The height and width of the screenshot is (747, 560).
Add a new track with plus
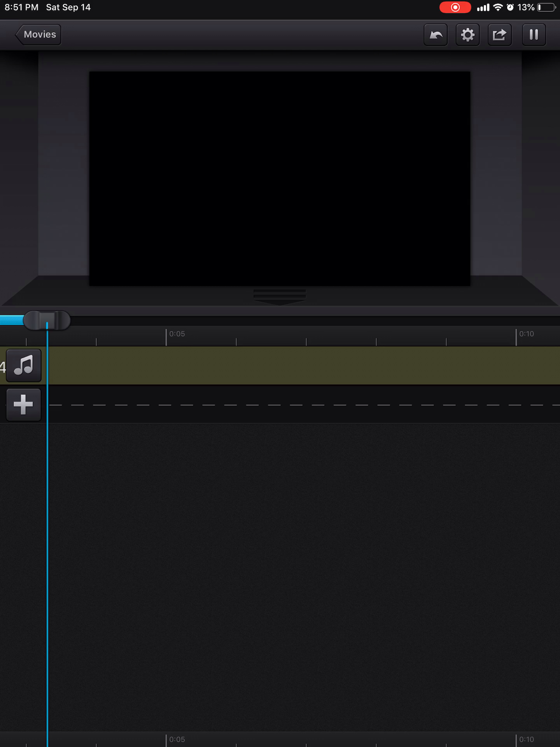click(24, 405)
